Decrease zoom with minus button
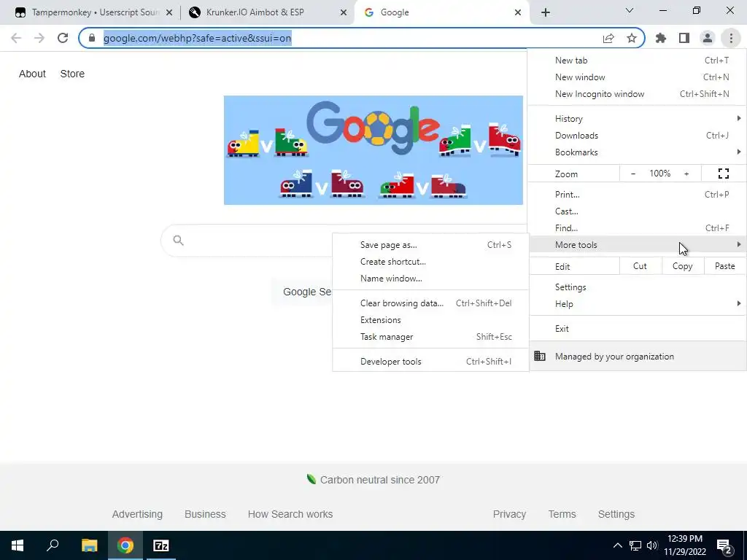The width and height of the screenshot is (747, 560). [633, 174]
